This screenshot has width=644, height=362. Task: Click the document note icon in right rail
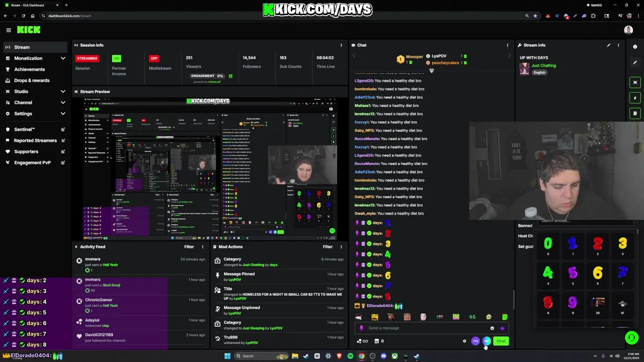click(x=635, y=114)
